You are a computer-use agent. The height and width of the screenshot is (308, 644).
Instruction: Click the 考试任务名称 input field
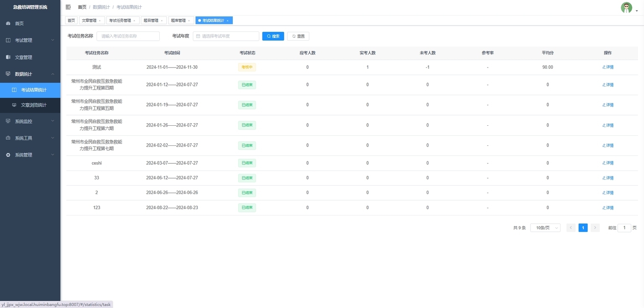pos(128,36)
